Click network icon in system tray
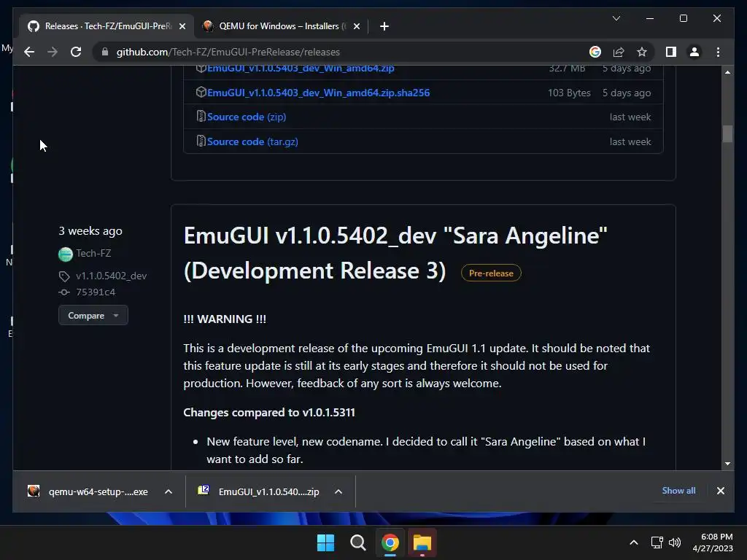 pos(657,542)
